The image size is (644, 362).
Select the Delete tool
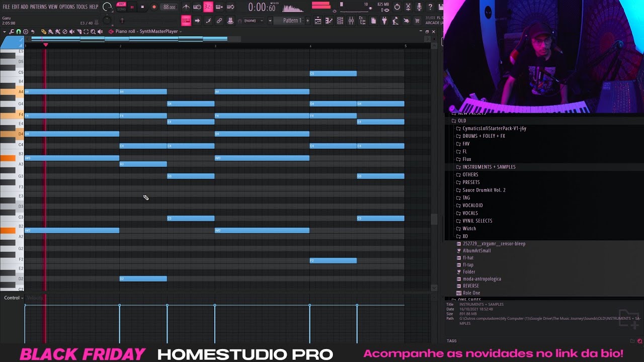[x=65, y=32]
